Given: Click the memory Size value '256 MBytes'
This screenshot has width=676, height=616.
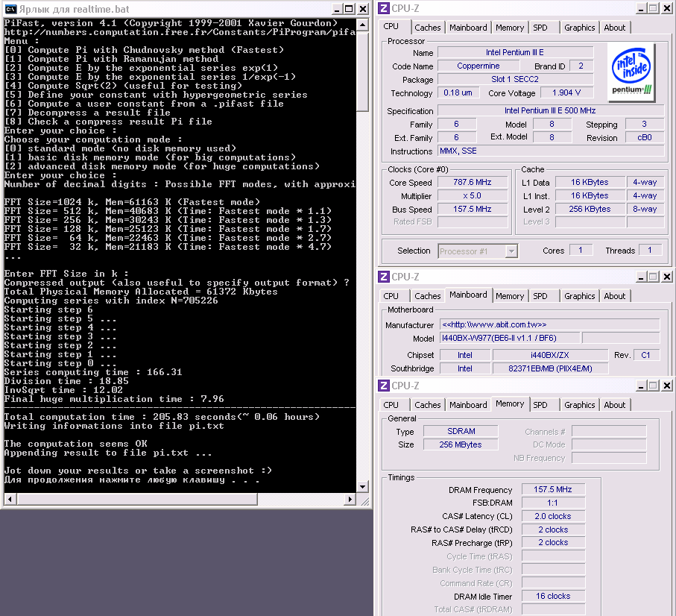Looking at the screenshot, I should coord(461,444).
